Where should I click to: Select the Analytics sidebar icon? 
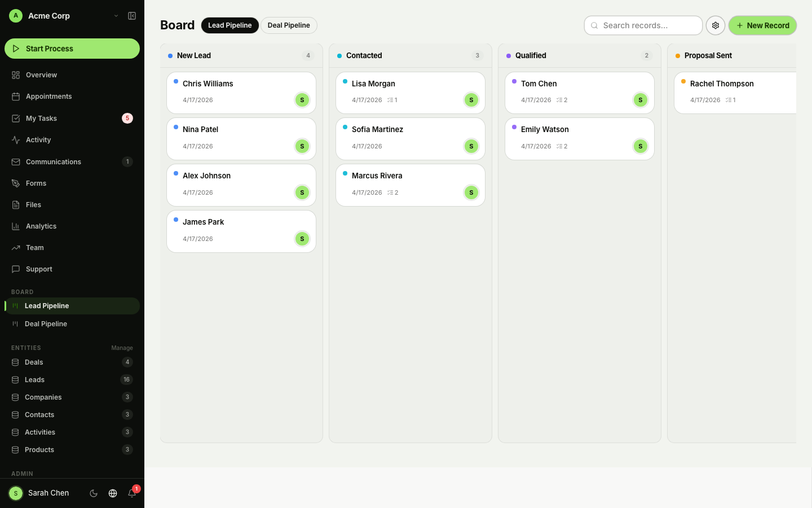pyautogui.click(x=16, y=226)
